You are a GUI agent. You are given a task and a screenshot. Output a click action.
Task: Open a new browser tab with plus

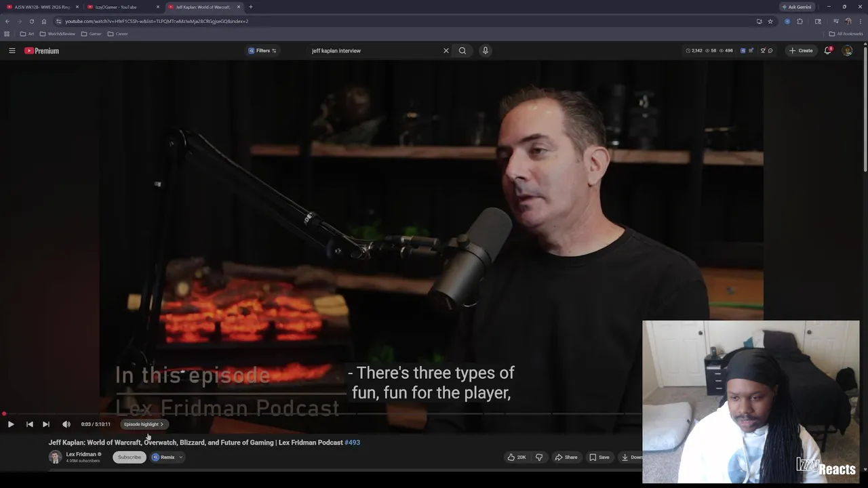(x=251, y=7)
